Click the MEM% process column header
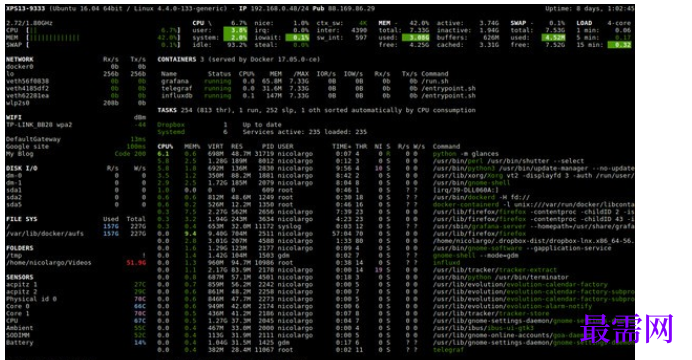This screenshot has height=360, width=692. click(x=192, y=146)
